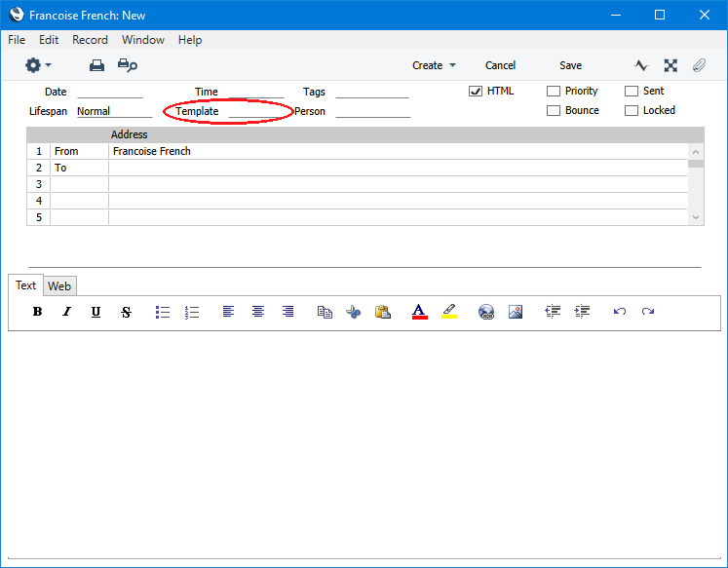Apply italic formatting

coord(67,312)
